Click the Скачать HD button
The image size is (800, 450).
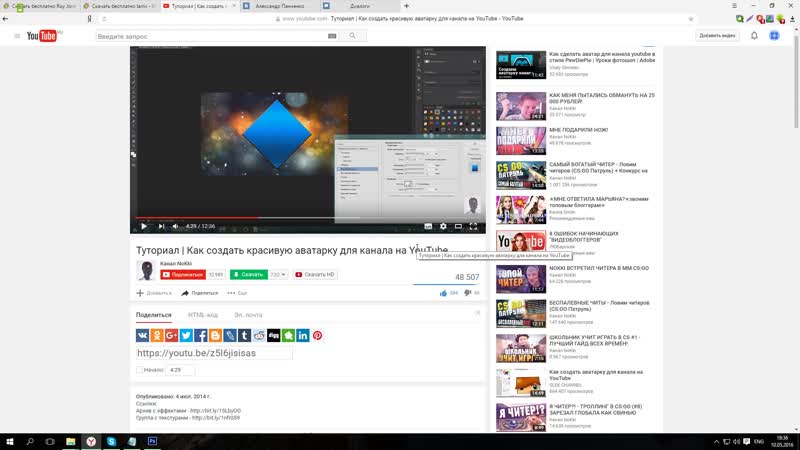pos(315,274)
